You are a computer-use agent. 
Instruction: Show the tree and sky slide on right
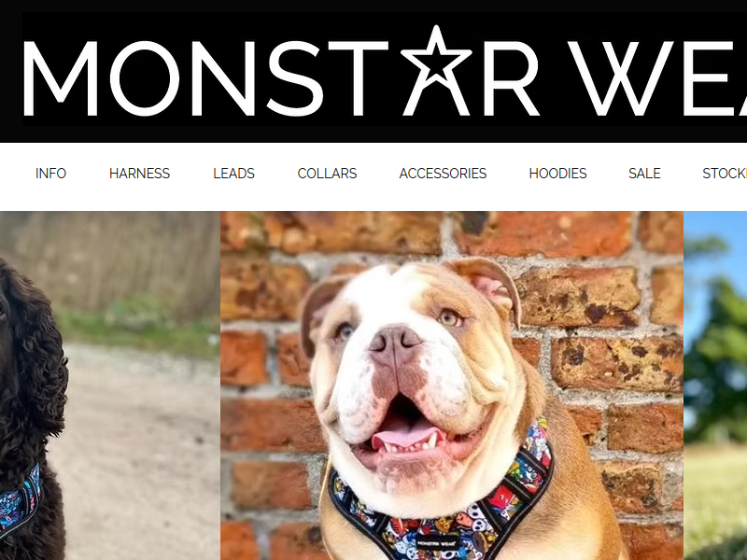[x=715, y=385]
